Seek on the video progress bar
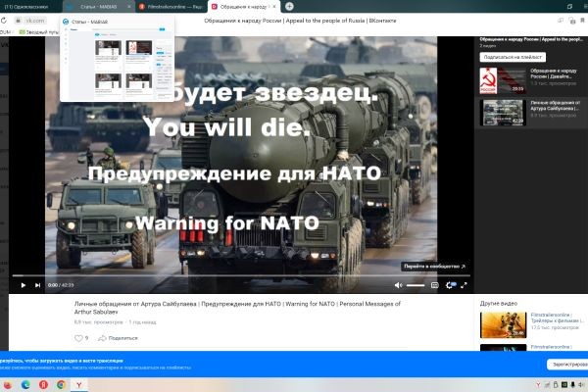This screenshot has width=588, height=392. pyautogui.click(x=241, y=275)
